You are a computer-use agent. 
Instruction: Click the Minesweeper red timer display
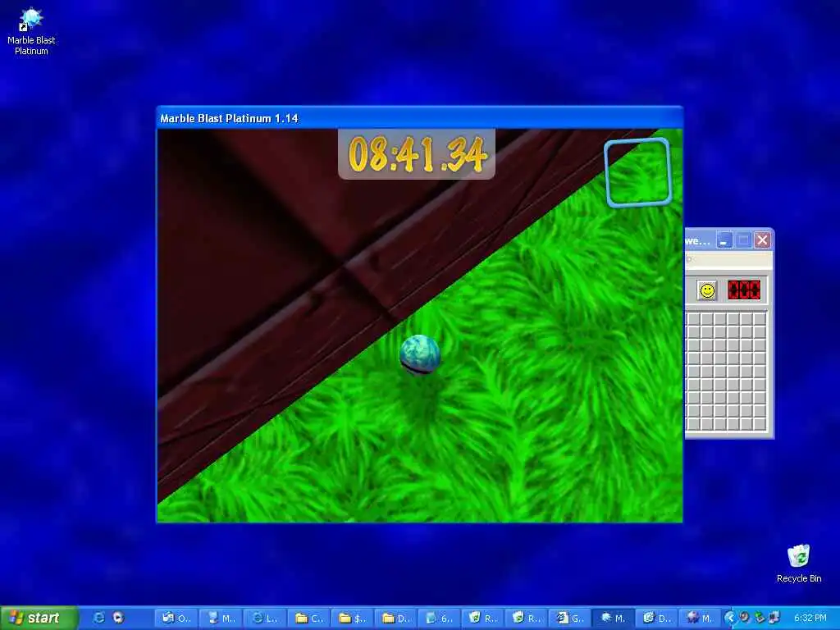[744, 290]
